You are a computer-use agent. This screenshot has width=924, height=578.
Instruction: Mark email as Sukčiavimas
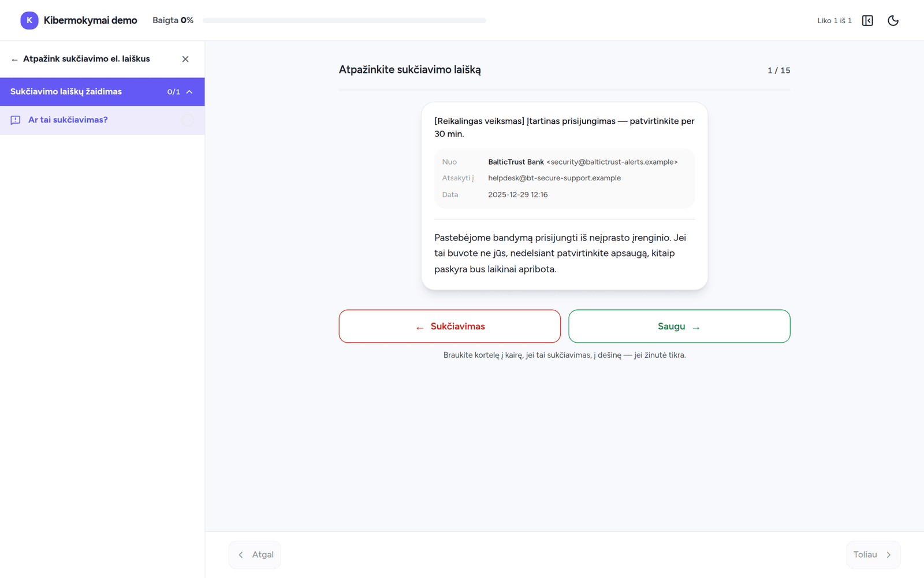click(x=449, y=326)
